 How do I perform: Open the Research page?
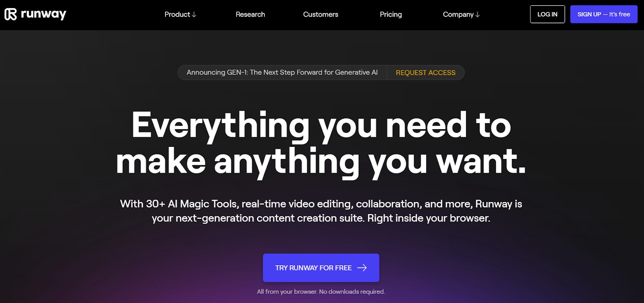click(250, 14)
